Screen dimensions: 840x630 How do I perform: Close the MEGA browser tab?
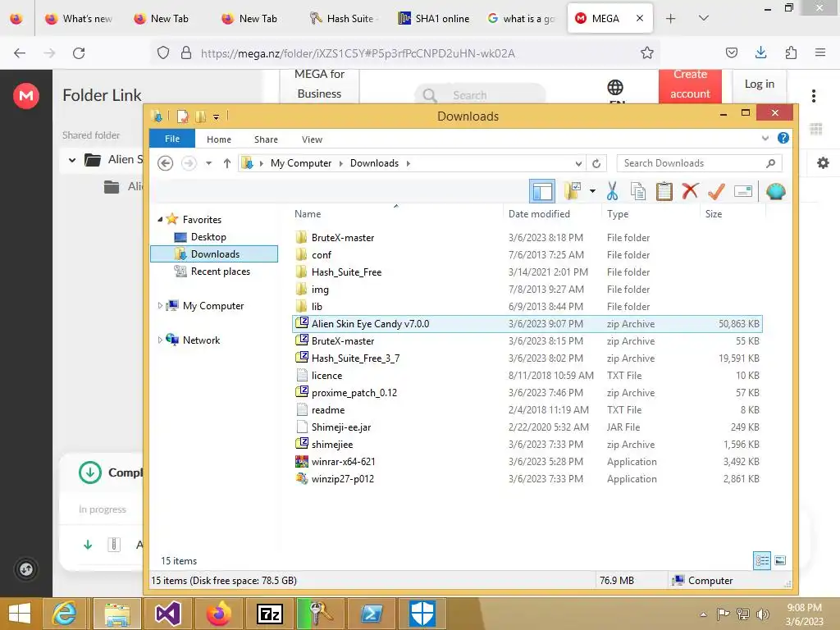[x=640, y=19]
